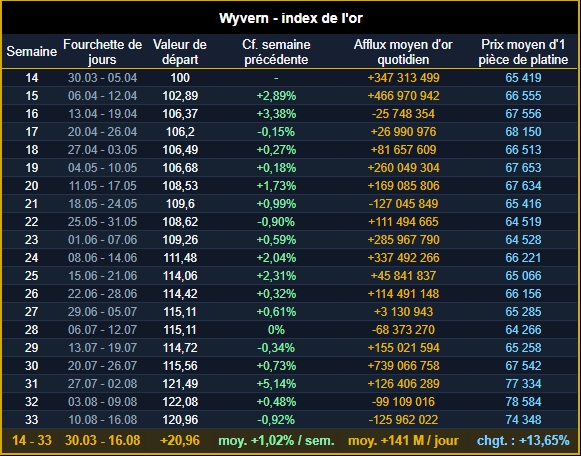
Task: Click gold influx value +739 066 758
Action: (x=403, y=366)
